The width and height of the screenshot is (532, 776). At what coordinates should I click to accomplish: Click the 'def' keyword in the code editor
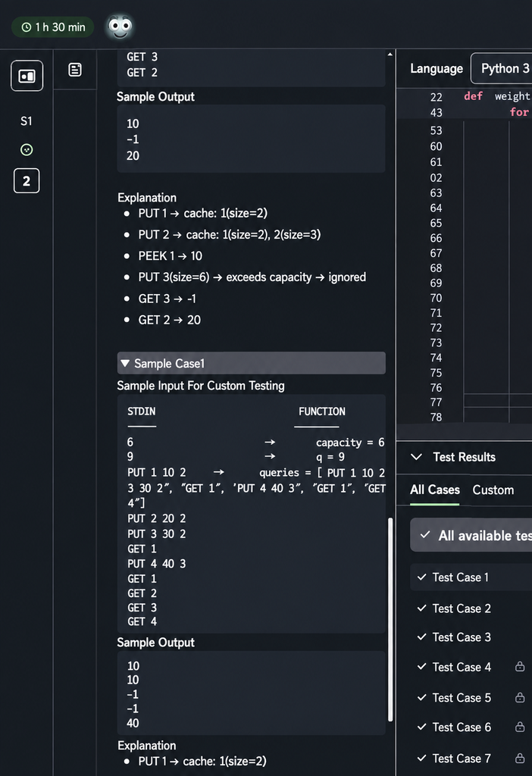click(473, 96)
